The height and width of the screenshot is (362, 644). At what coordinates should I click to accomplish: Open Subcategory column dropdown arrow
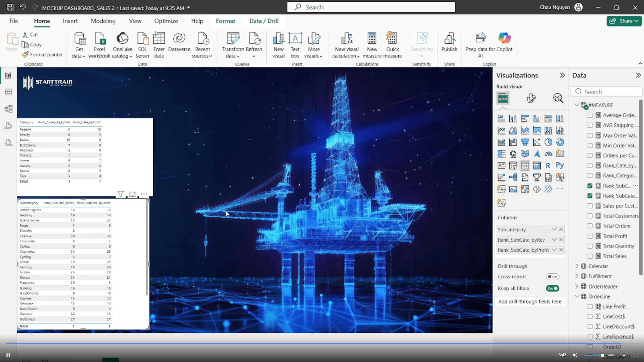pos(554,230)
